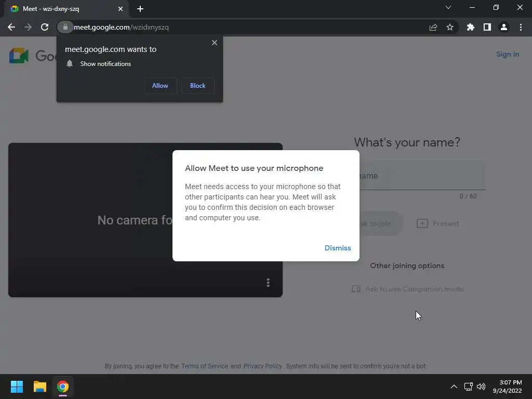
Task: Click the Present button
Action: click(437, 223)
